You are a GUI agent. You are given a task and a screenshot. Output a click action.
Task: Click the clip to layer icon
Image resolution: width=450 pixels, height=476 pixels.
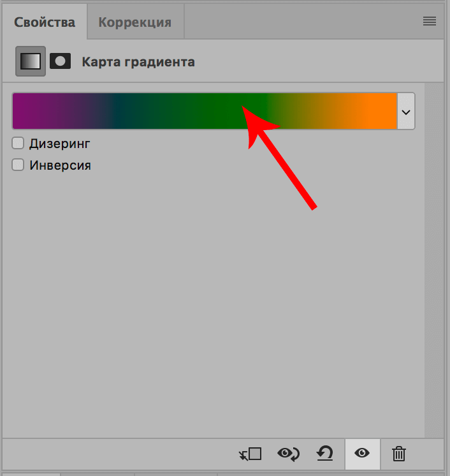click(250, 454)
